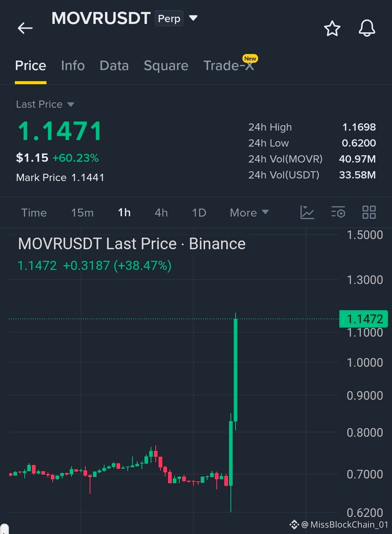Tap the MOVRUSDT symbol title
This screenshot has height=534, width=392.
pos(101,18)
